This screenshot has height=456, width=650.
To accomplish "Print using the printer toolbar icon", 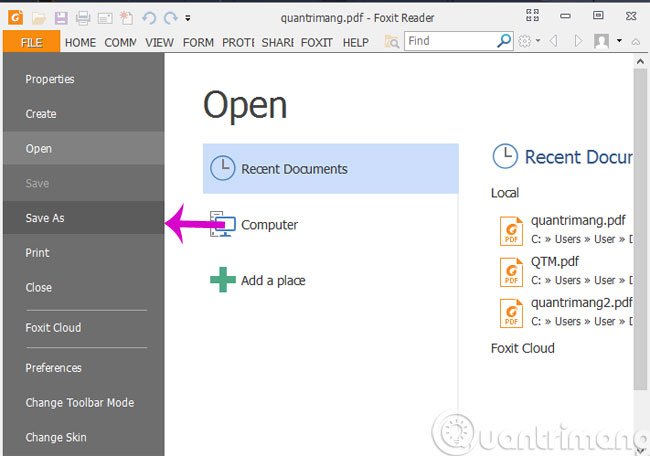I will point(83,18).
